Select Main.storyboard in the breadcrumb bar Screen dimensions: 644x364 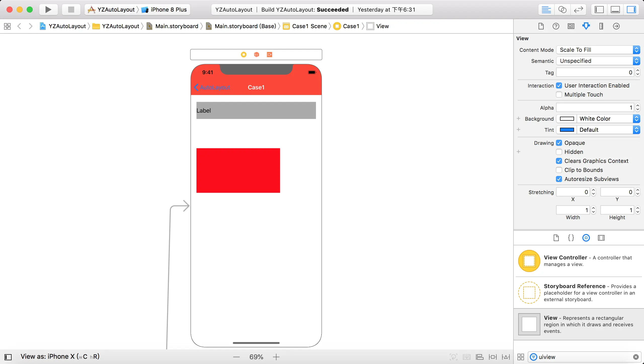(x=177, y=26)
